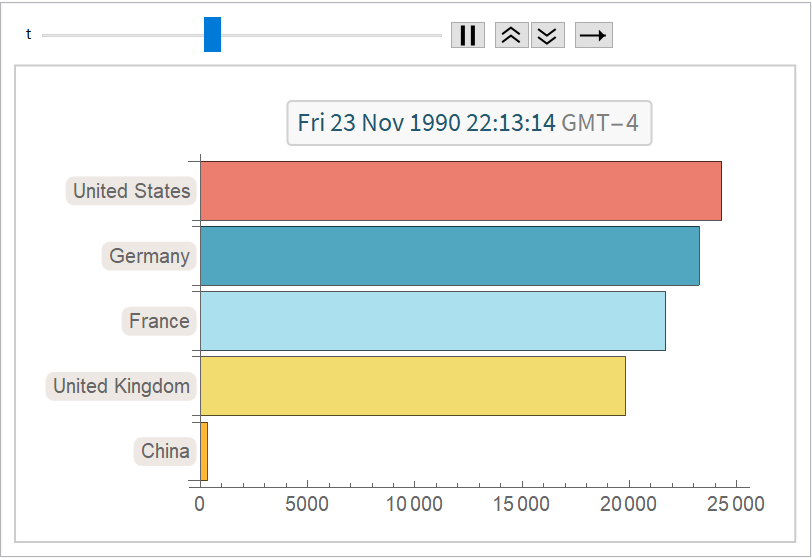The height and width of the screenshot is (560, 812).
Task: Click the light blue France bar
Action: coord(432,321)
